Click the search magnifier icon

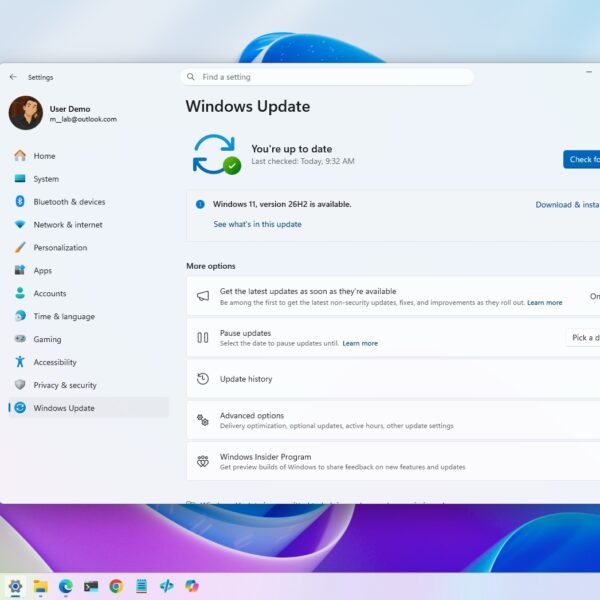tap(190, 77)
